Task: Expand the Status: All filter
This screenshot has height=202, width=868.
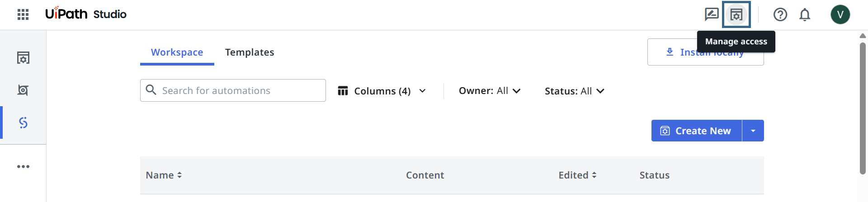Action: click(x=574, y=91)
